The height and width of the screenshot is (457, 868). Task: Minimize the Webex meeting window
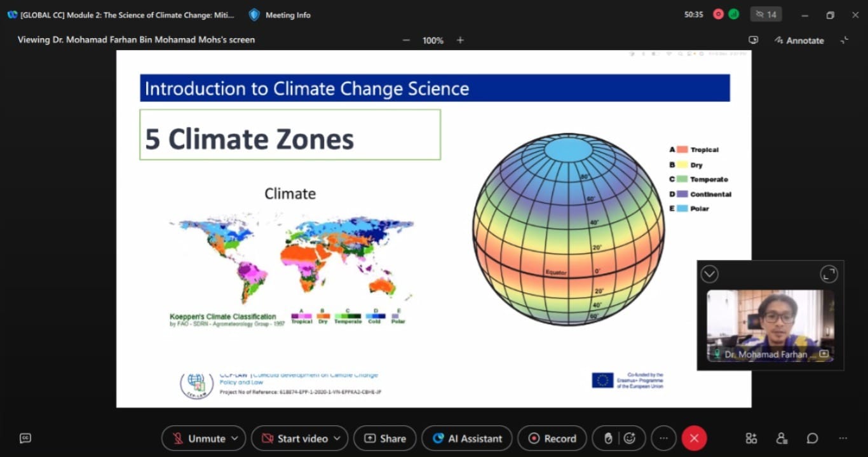(x=805, y=15)
